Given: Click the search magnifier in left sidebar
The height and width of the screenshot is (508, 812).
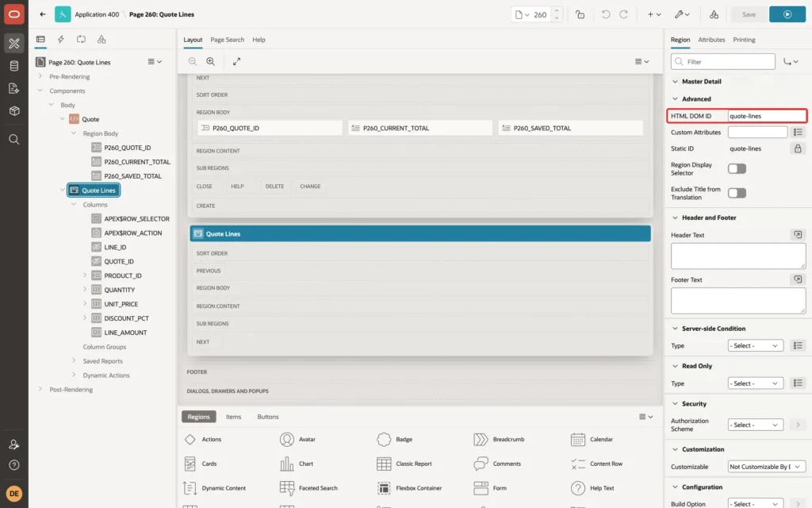Looking at the screenshot, I should pyautogui.click(x=14, y=139).
